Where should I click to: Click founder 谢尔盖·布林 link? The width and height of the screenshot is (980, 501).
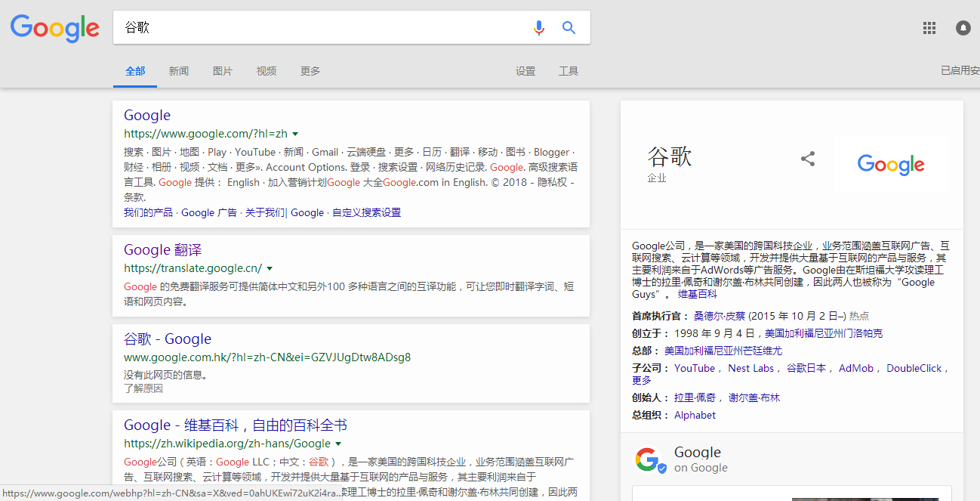754,397
